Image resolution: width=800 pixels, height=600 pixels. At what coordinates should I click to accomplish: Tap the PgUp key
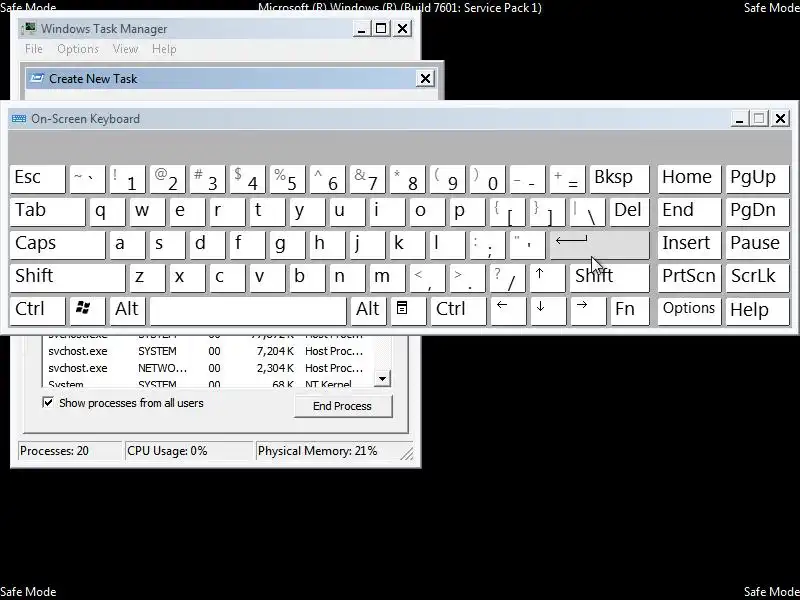(757, 180)
